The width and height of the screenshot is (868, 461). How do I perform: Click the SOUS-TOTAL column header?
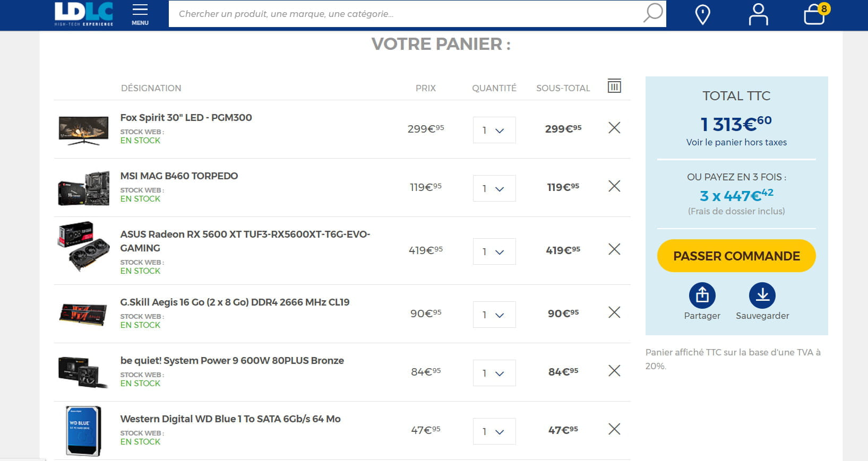[x=563, y=88]
